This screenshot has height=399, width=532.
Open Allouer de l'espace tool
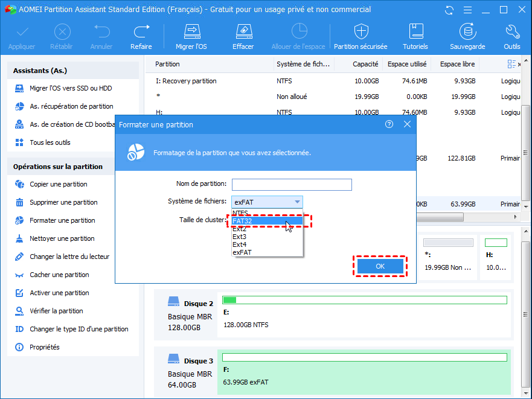point(298,37)
